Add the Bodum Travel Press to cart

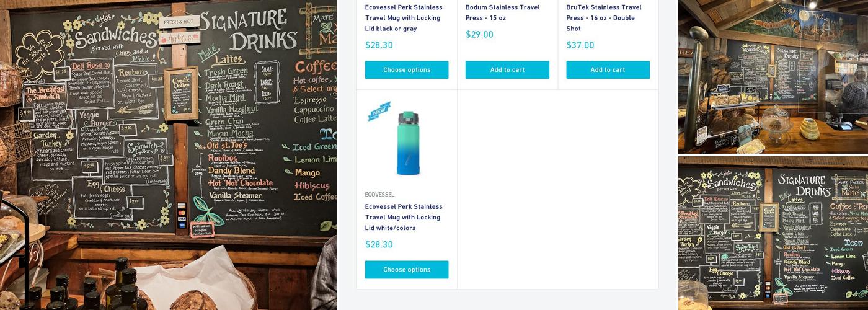[507, 70]
